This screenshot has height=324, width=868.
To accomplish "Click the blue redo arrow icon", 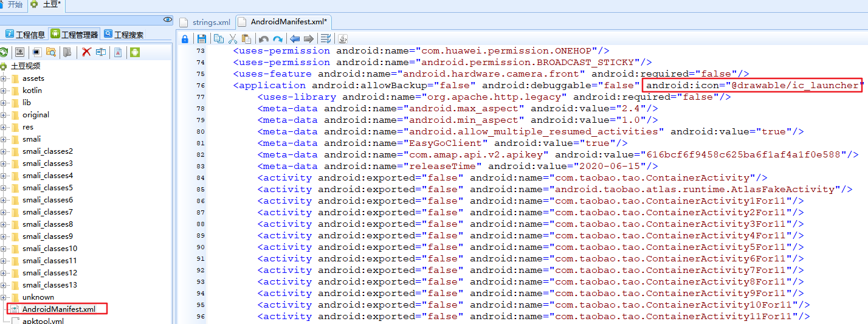I will [278, 38].
